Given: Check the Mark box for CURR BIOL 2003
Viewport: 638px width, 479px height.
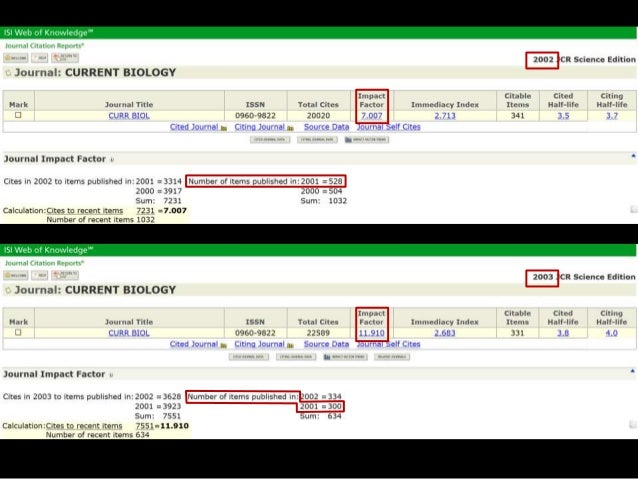Looking at the screenshot, I should click(18, 332).
